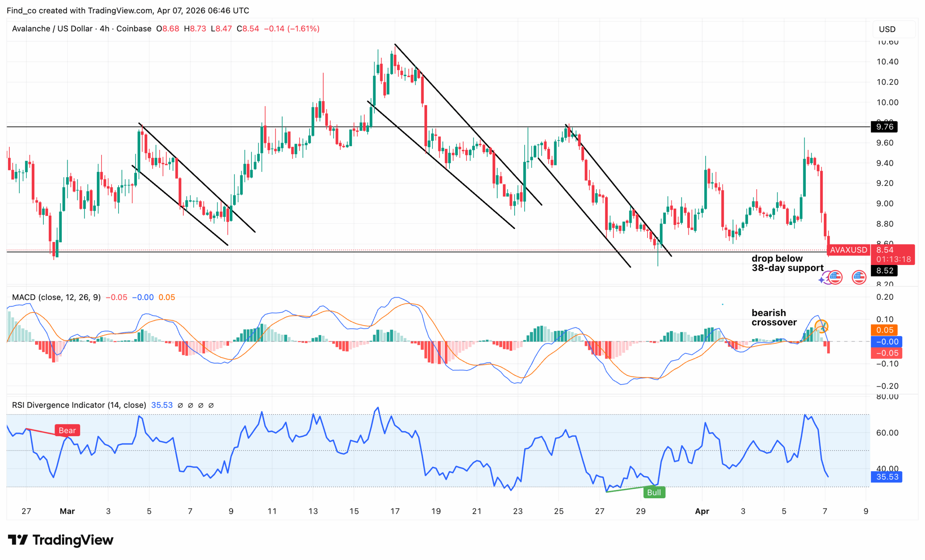Click the 'drop below 38-day support' annotation

pos(787,263)
